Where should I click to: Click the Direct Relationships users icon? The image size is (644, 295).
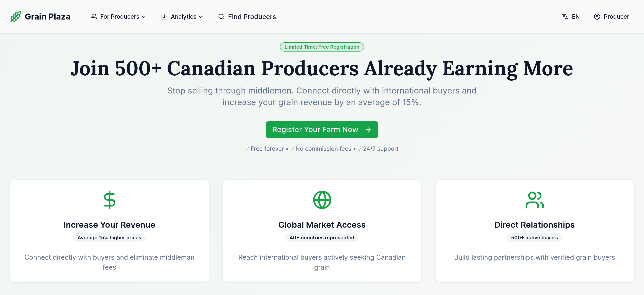click(535, 200)
